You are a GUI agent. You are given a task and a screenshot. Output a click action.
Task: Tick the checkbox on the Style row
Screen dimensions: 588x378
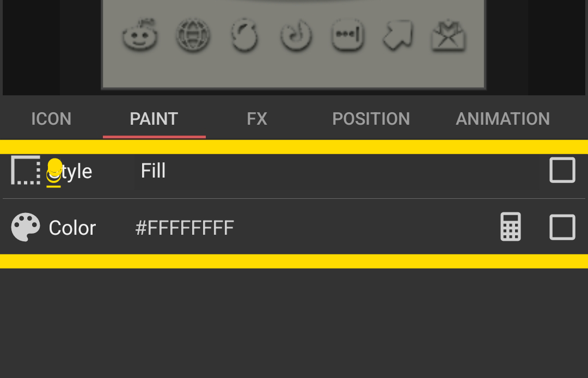[x=562, y=170]
